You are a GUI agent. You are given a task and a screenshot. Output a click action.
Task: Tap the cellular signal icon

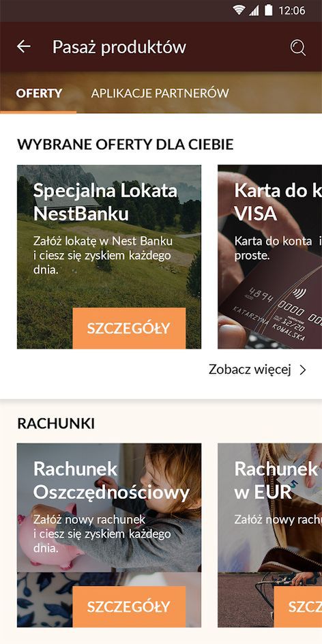pyautogui.click(x=254, y=10)
